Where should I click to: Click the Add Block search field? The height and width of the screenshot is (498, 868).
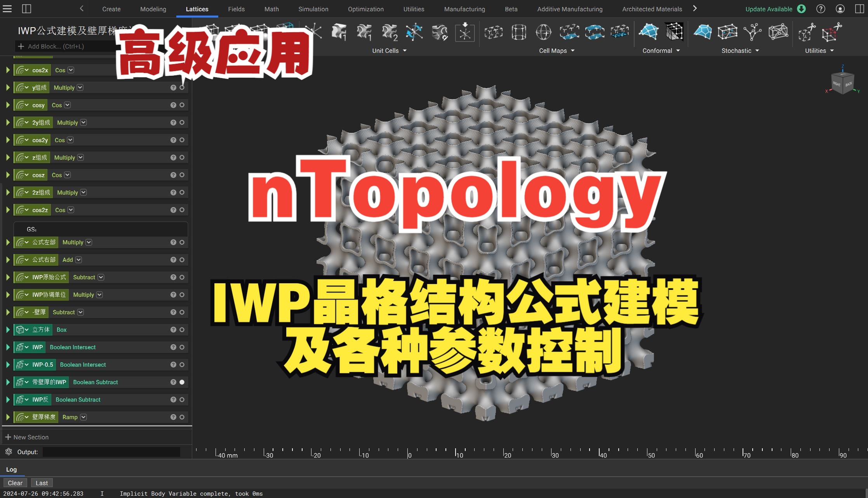click(66, 46)
